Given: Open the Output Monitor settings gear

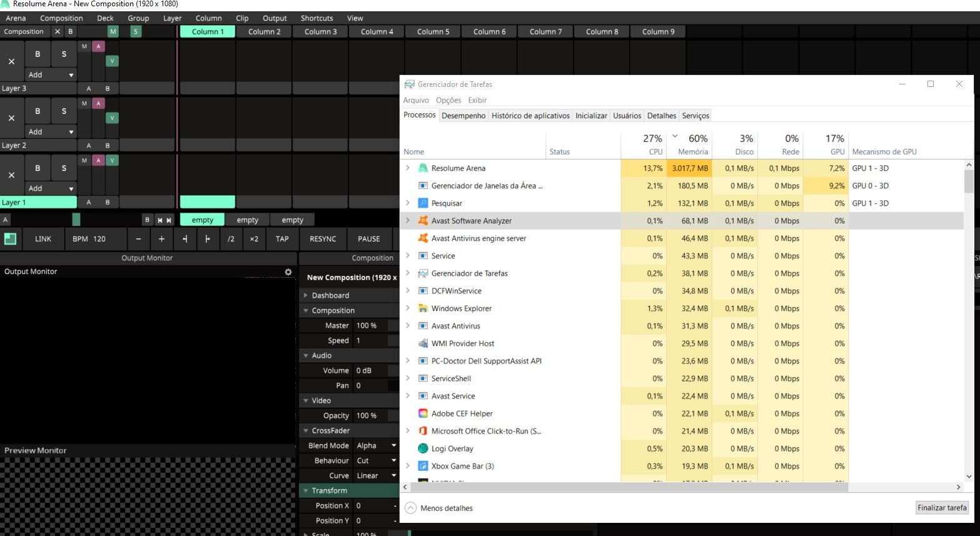Looking at the screenshot, I should pos(288,272).
